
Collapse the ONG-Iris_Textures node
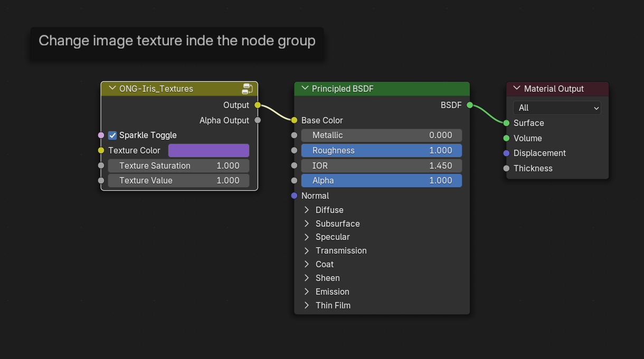pyautogui.click(x=112, y=89)
